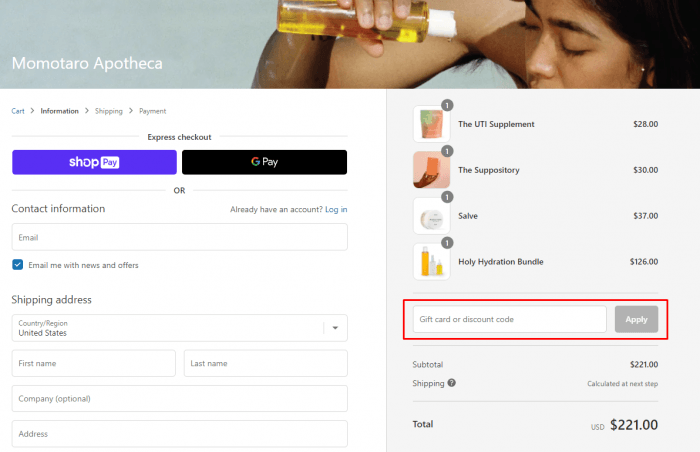Focus the Gift card or discount code field
The height and width of the screenshot is (452, 700).
(x=509, y=319)
